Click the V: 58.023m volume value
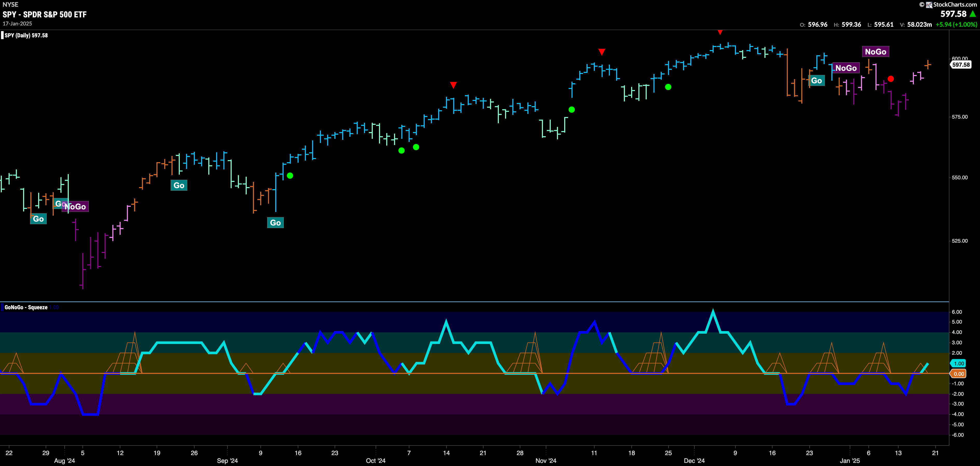The image size is (980, 466). (x=916, y=24)
